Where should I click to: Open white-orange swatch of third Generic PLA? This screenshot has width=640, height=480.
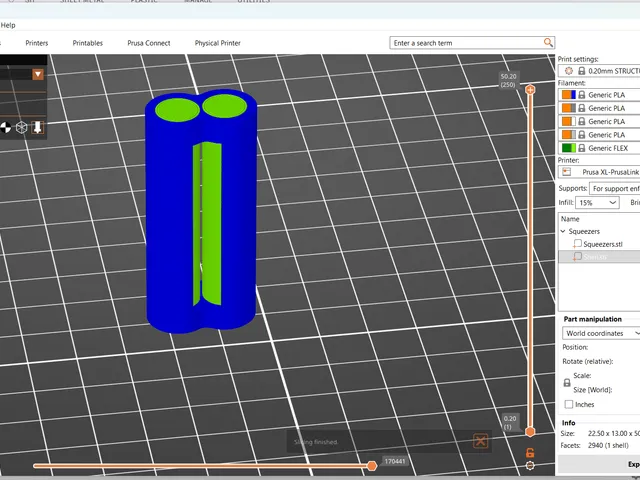pyautogui.click(x=569, y=121)
